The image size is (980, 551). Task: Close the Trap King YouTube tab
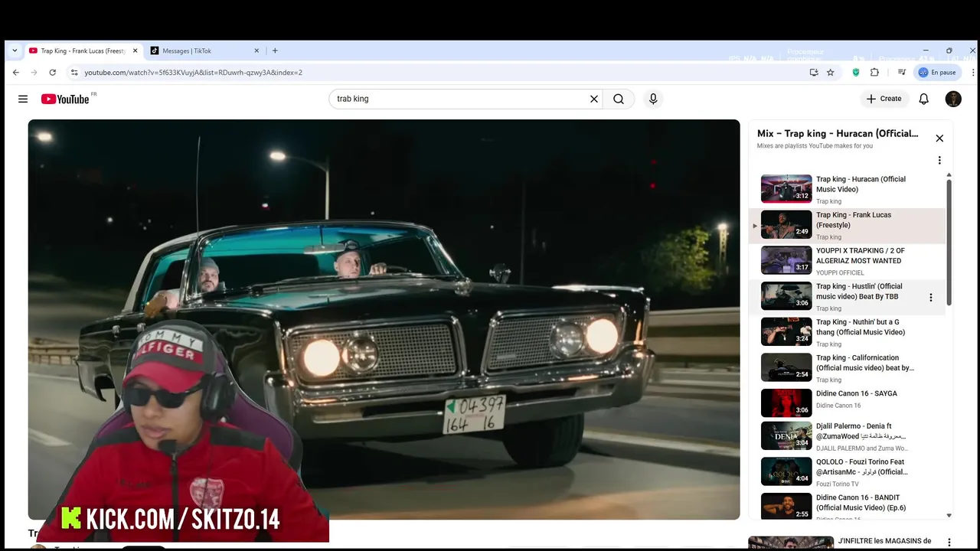click(136, 51)
